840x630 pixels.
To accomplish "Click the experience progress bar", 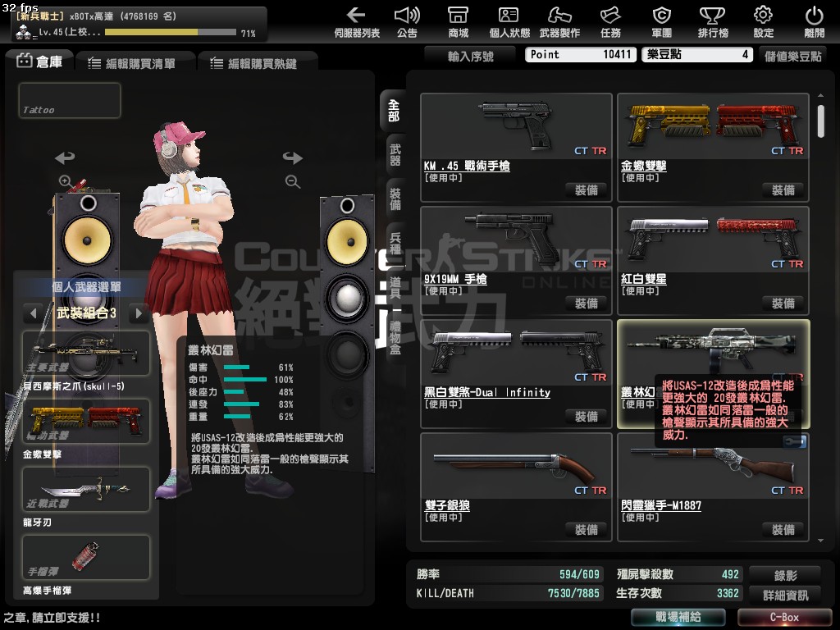I will 171,32.
